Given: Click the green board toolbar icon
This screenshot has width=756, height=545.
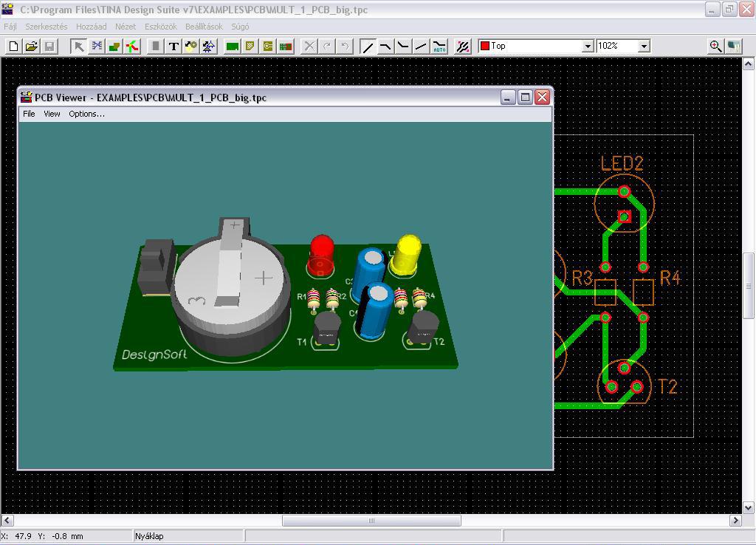Looking at the screenshot, I should coord(233,47).
